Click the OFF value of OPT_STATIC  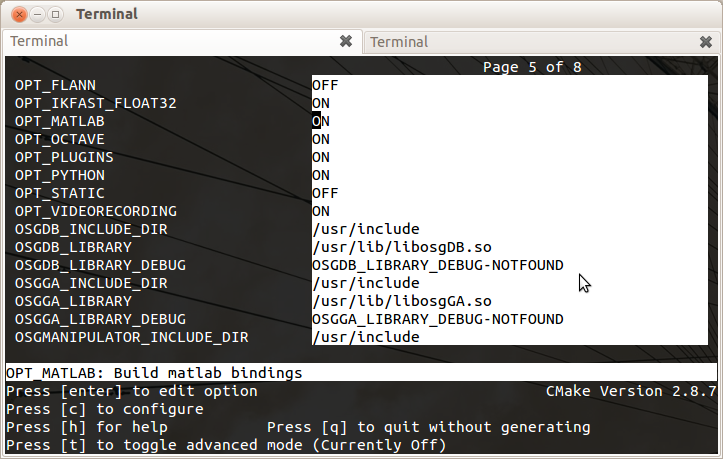pyautogui.click(x=325, y=193)
